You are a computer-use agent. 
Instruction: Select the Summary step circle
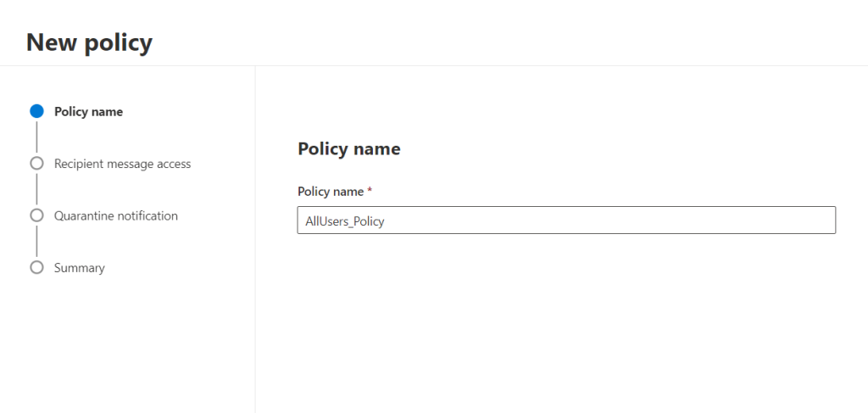pos(36,267)
